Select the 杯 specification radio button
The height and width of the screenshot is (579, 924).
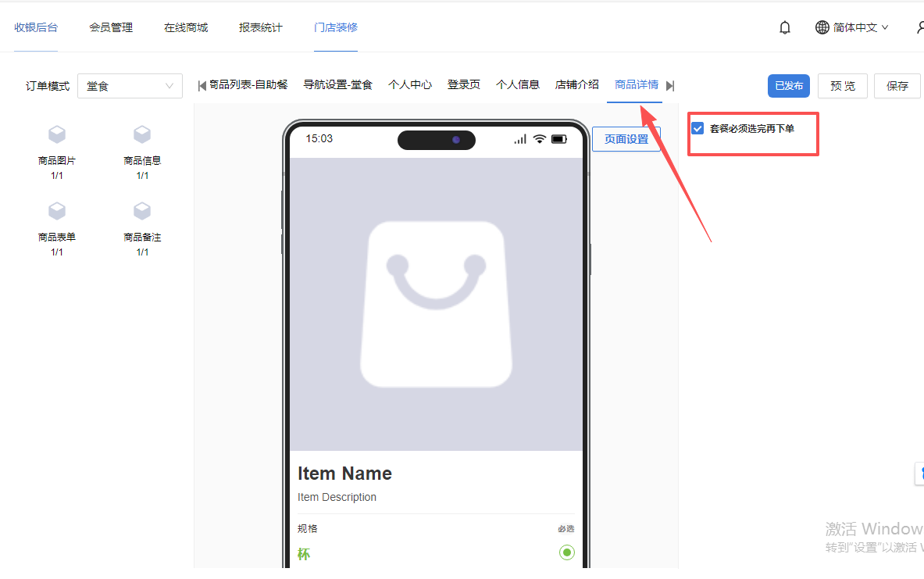(566, 553)
